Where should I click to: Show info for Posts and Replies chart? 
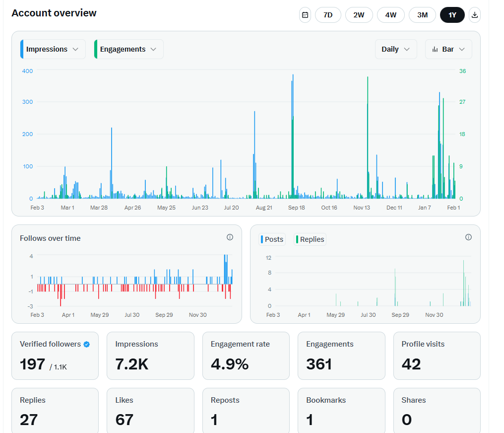468,237
